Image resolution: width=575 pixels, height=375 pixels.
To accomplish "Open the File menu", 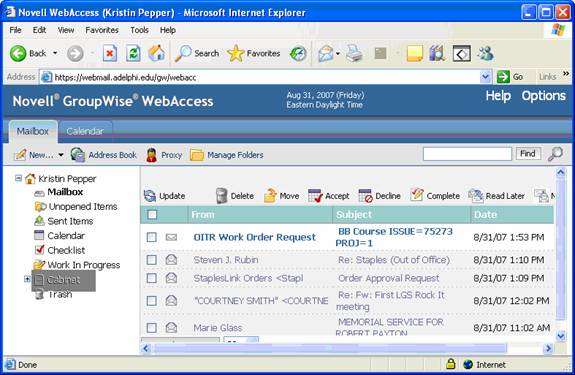I will (15, 30).
